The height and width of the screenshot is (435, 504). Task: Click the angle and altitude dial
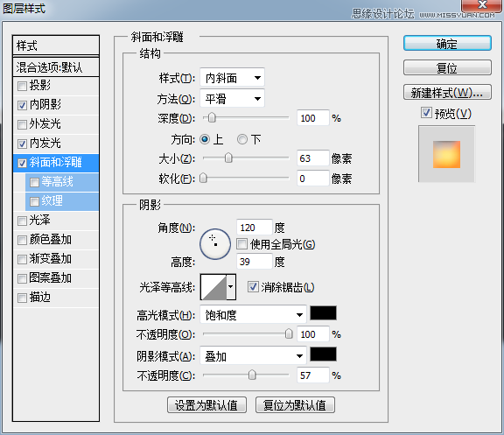tap(215, 244)
